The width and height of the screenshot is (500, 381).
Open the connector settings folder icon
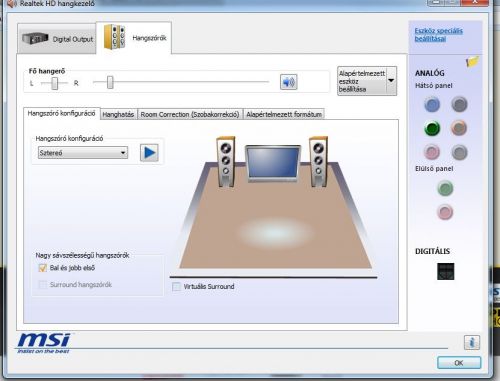tap(473, 61)
